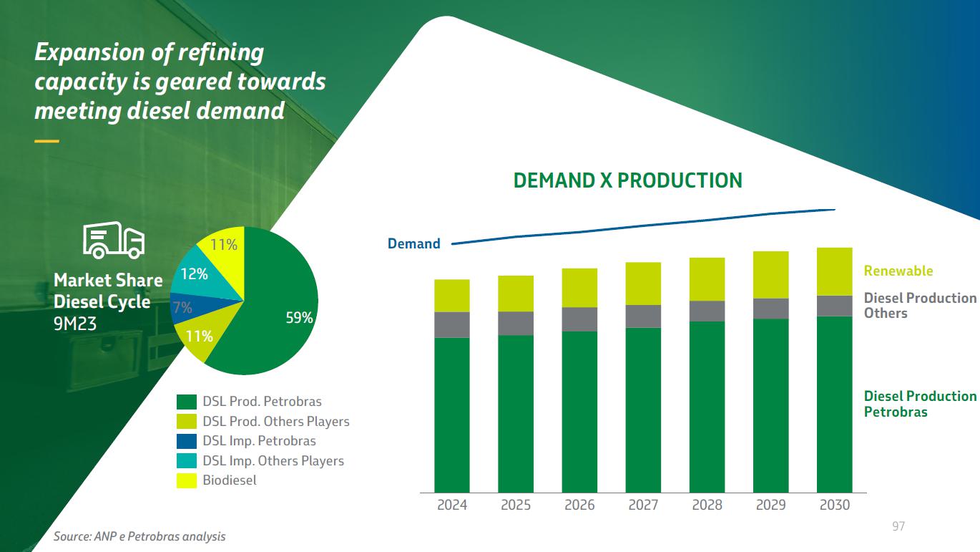Click the 7% blue pie slice
This screenshot has width=980, height=552.
click(185, 307)
